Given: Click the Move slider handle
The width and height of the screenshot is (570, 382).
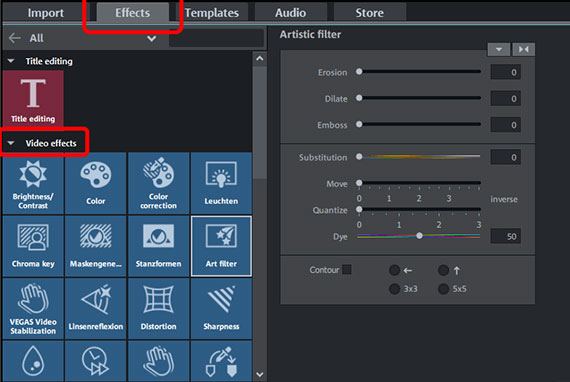Looking at the screenshot, I should click(359, 183).
